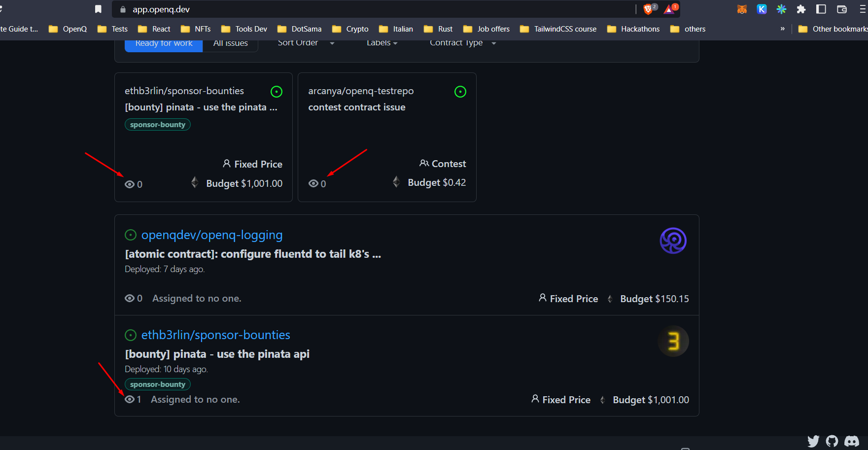The height and width of the screenshot is (450, 868).
Task: Toggle the browser sidebar panel icon
Action: coord(821,9)
